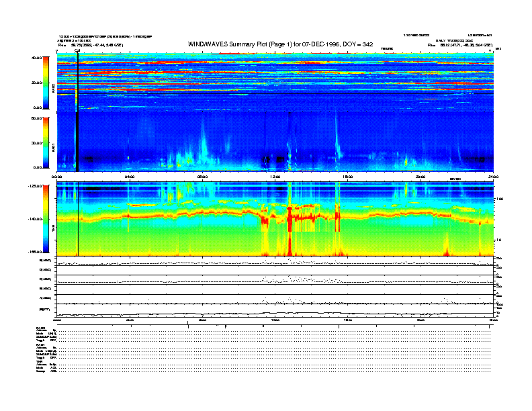Click the RAD1 heading in bottom status block
The image size is (532, 411).
[40, 345]
